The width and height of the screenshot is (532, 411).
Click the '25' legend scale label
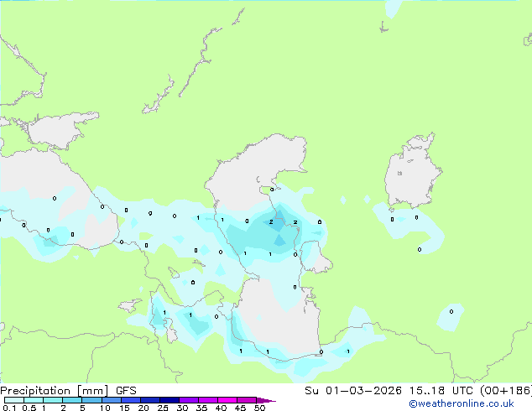tap(163, 408)
